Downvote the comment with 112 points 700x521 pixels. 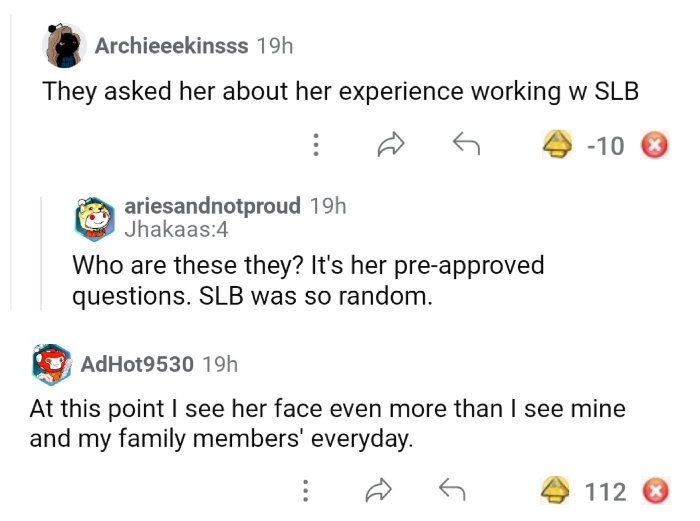coord(654,490)
